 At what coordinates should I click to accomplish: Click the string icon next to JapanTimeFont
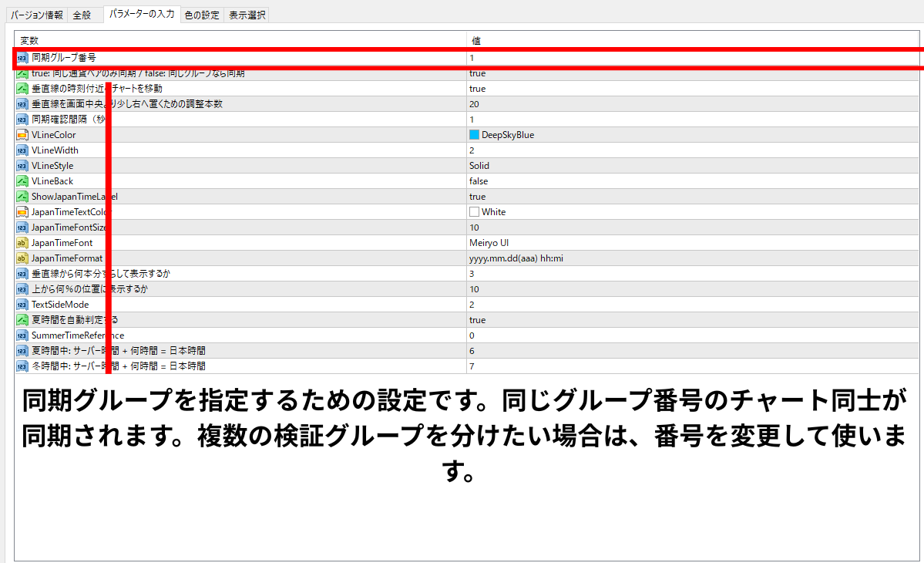(x=22, y=243)
